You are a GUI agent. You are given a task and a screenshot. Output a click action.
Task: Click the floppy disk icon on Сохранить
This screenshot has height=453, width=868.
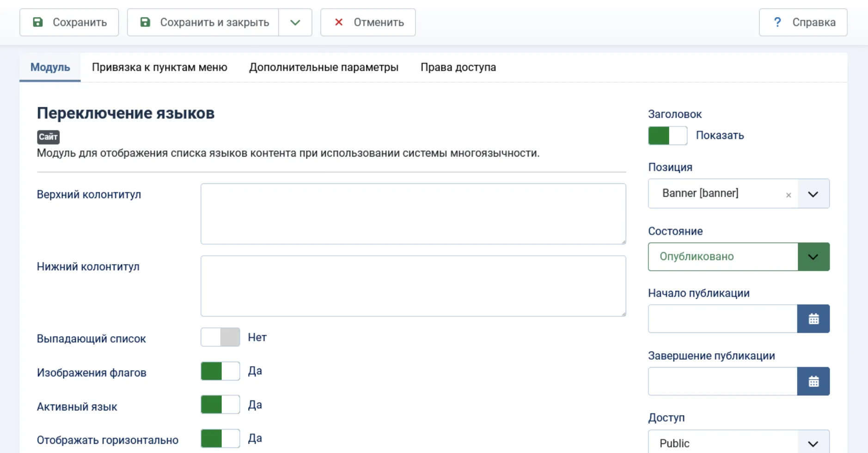pos(38,22)
